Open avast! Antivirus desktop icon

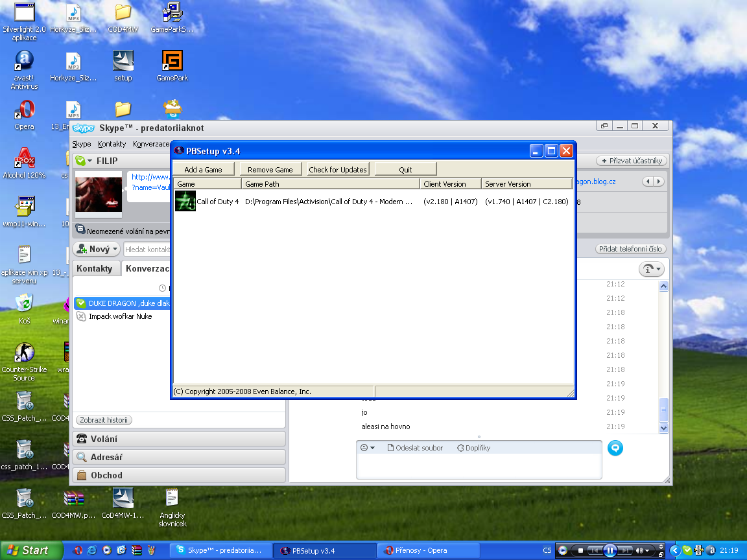click(x=24, y=70)
